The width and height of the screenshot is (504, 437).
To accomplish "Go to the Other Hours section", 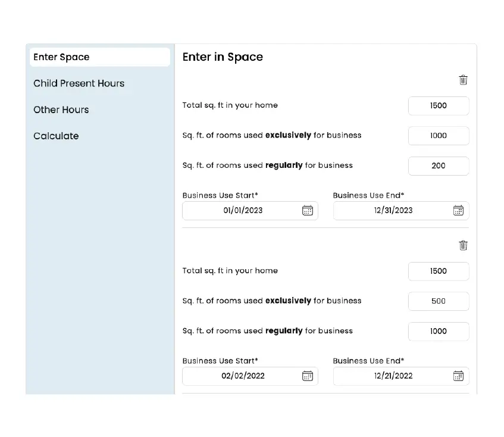I will (61, 110).
